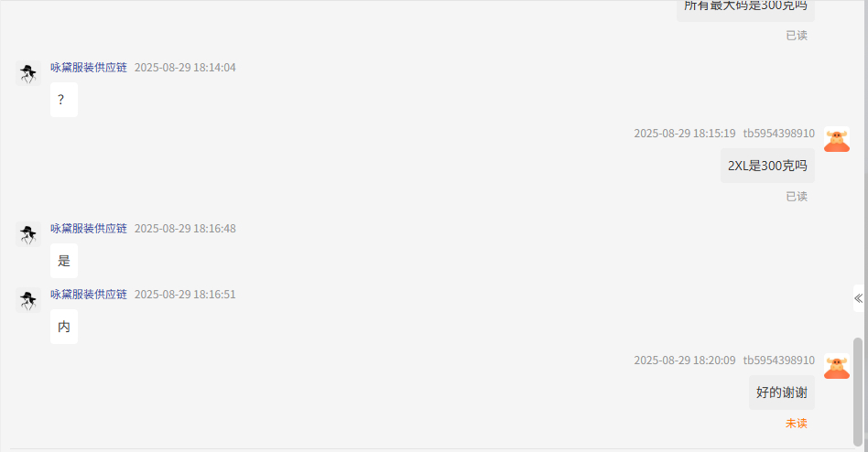The height and width of the screenshot is (452, 868).
Task: Click the orange 未读 status label
Action: pyautogui.click(x=796, y=424)
